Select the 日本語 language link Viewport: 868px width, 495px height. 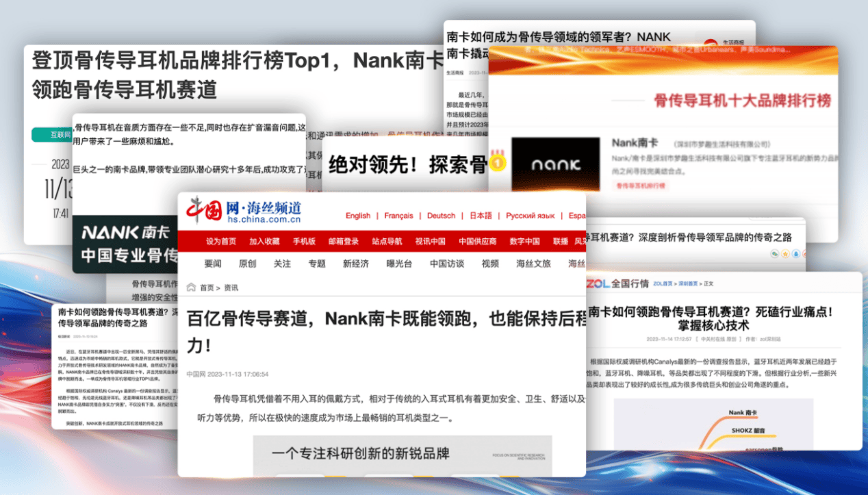(481, 216)
